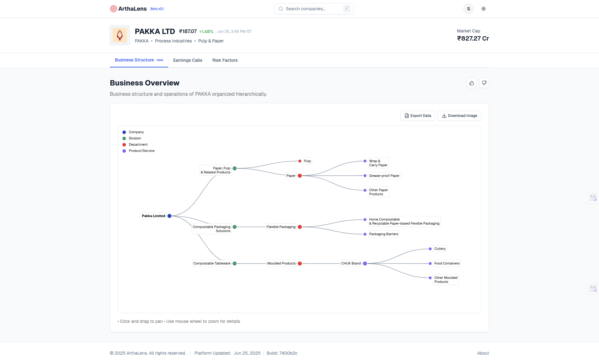Switch to the Business Structure tab

click(139, 60)
